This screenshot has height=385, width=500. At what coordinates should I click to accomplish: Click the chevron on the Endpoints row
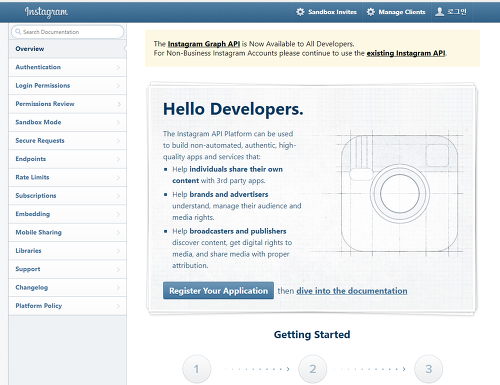pyautogui.click(x=118, y=159)
